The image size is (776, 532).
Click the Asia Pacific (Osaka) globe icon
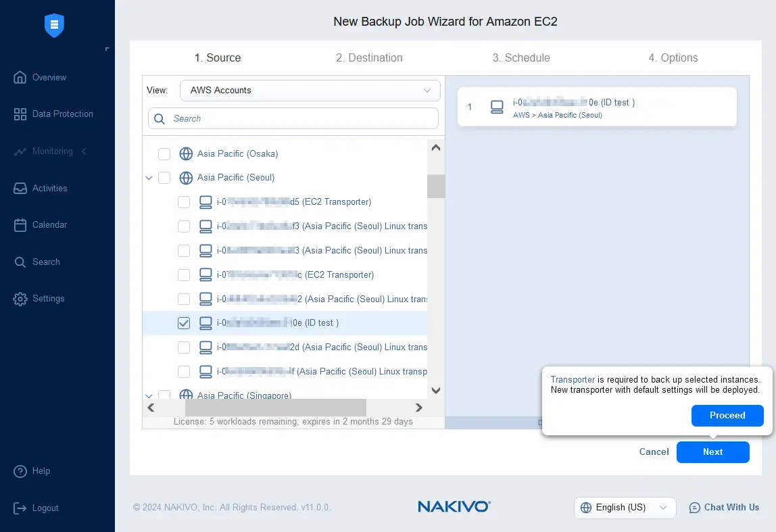click(186, 154)
